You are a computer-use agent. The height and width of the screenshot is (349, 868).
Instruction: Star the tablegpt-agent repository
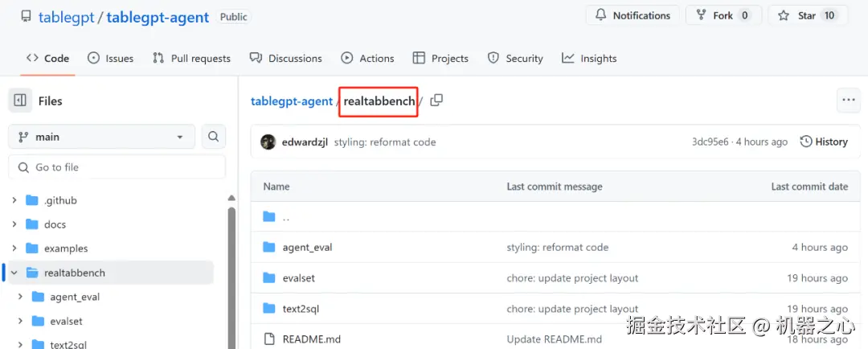click(806, 15)
